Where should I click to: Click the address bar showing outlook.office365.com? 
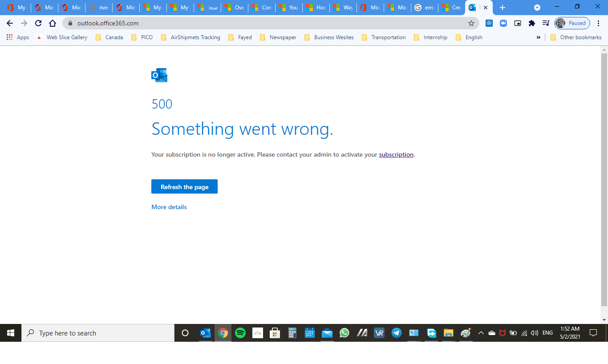(271, 23)
